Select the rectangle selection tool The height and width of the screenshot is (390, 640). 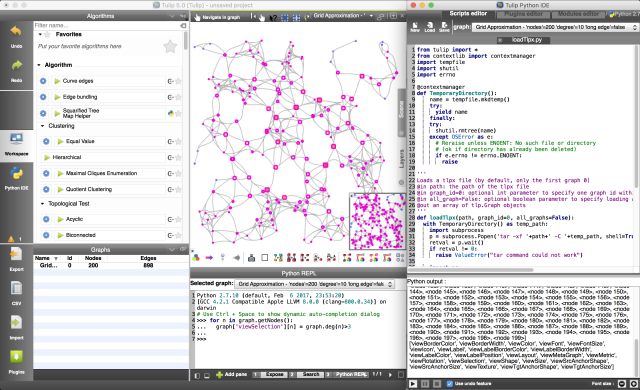pos(285,17)
